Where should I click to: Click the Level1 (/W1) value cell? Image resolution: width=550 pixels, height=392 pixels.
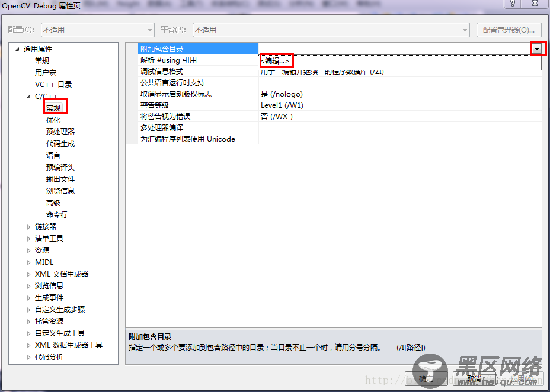point(400,105)
